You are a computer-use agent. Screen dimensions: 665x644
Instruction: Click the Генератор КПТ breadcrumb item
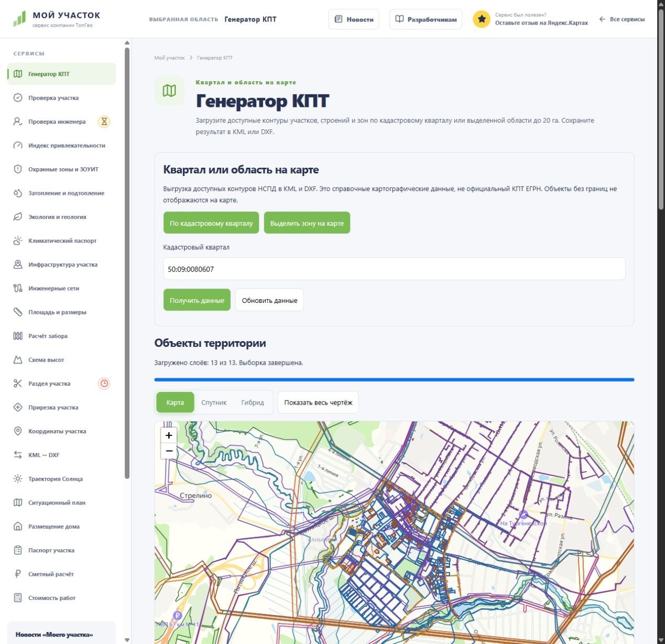coord(215,58)
